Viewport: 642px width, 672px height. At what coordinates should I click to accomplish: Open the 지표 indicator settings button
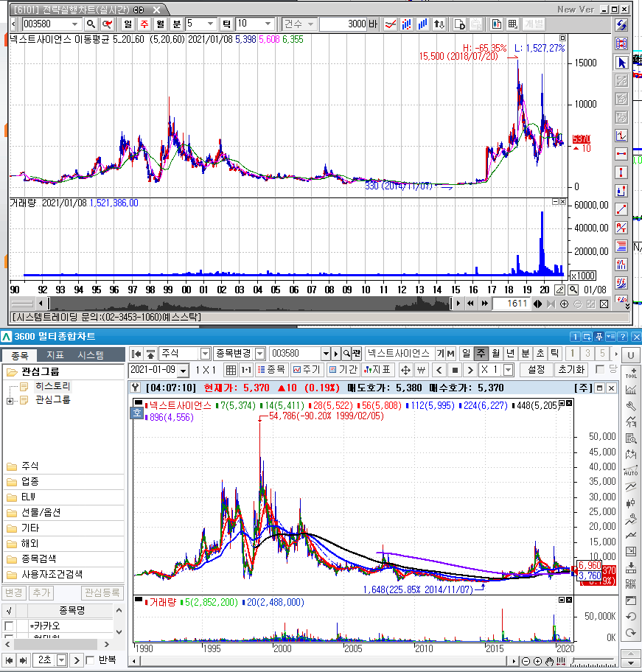point(379,369)
